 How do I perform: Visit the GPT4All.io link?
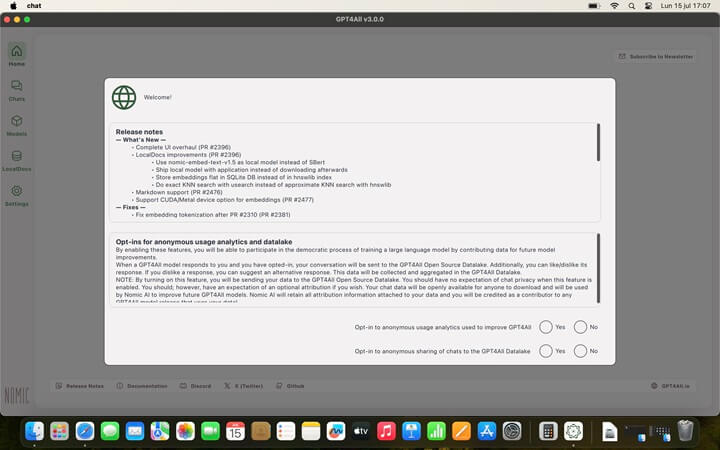pos(670,386)
